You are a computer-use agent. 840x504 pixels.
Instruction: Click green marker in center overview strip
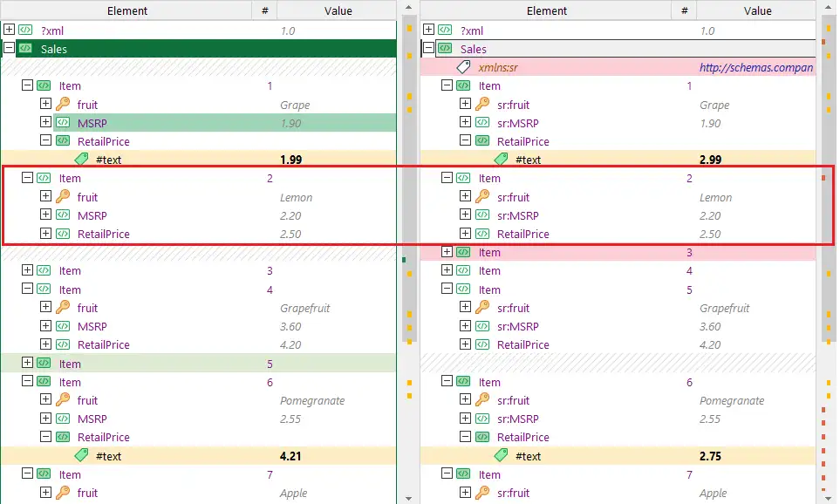pos(404,260)
